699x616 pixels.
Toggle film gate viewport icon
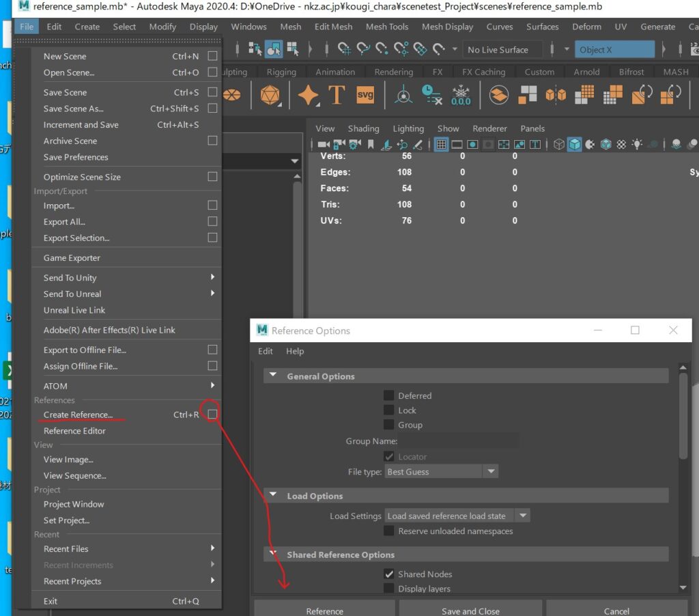click(457, 144)
